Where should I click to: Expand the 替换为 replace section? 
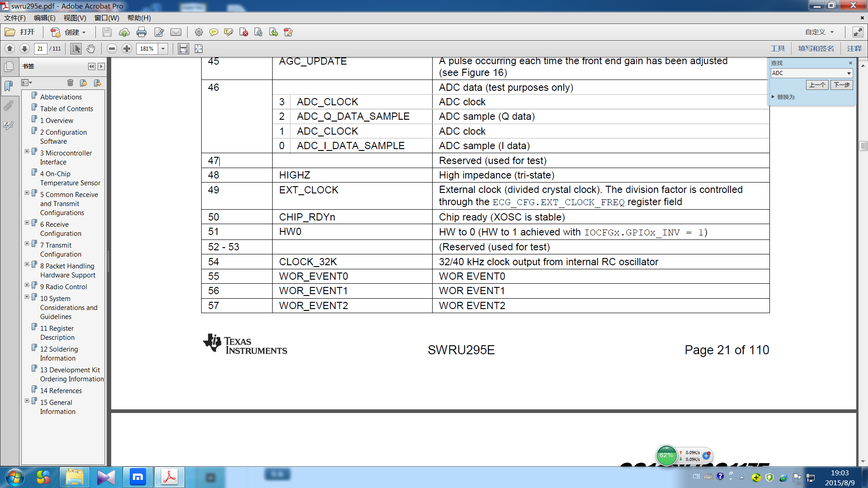pyautogui.click(x=773, y=97)
